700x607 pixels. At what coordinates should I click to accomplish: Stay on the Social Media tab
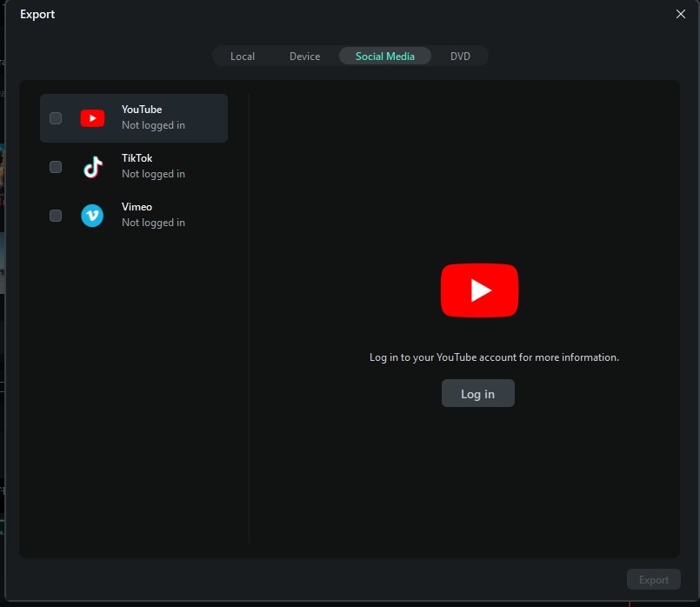coord(385,56)
